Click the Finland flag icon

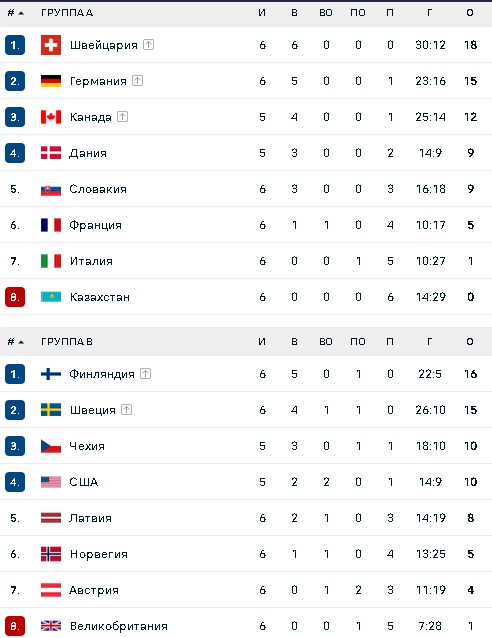51,374
